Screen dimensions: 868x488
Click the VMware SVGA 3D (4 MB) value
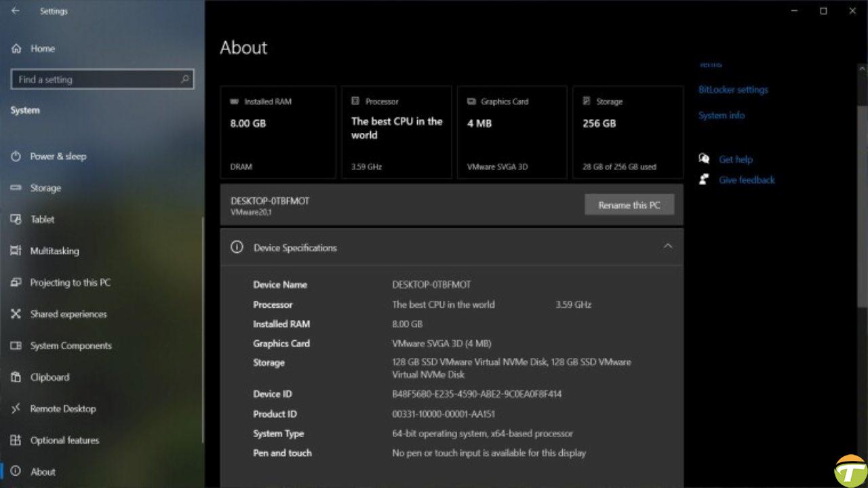[441, 344]
